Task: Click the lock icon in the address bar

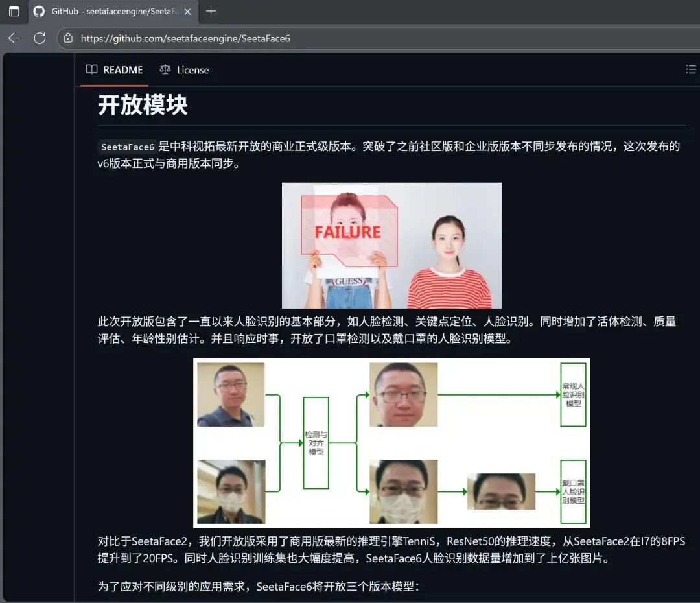Action: 67,38
